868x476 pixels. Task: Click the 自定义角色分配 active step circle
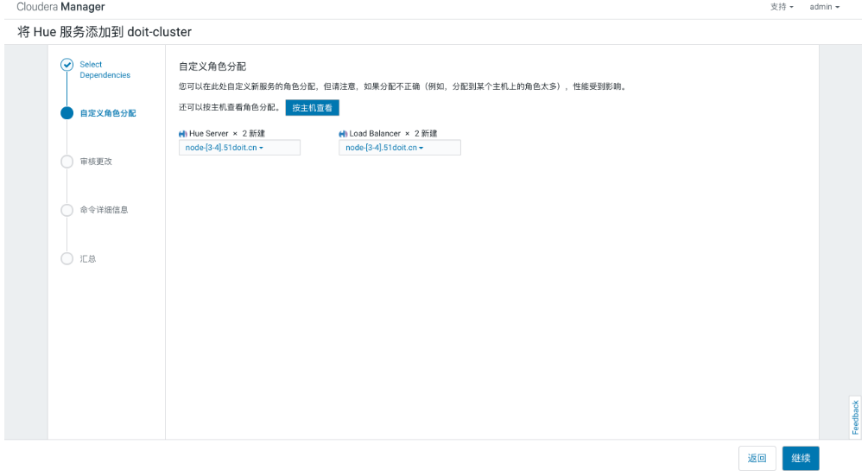click(x=67, y=113)
